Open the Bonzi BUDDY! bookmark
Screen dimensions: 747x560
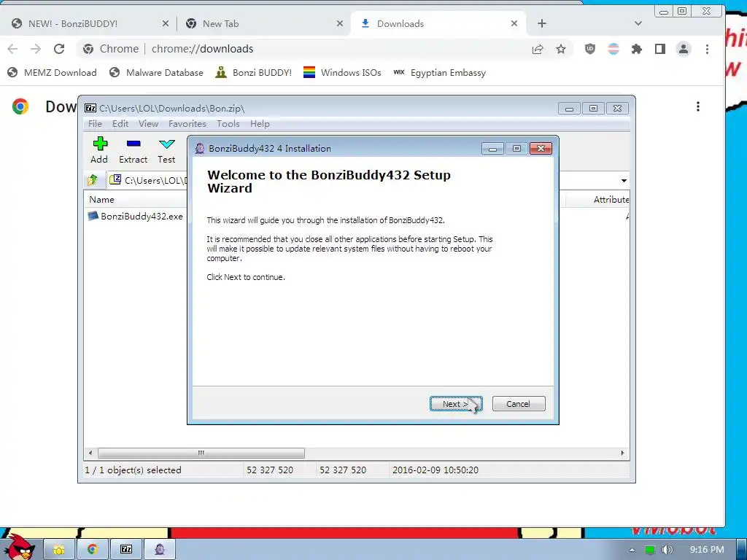click(253, 72)
